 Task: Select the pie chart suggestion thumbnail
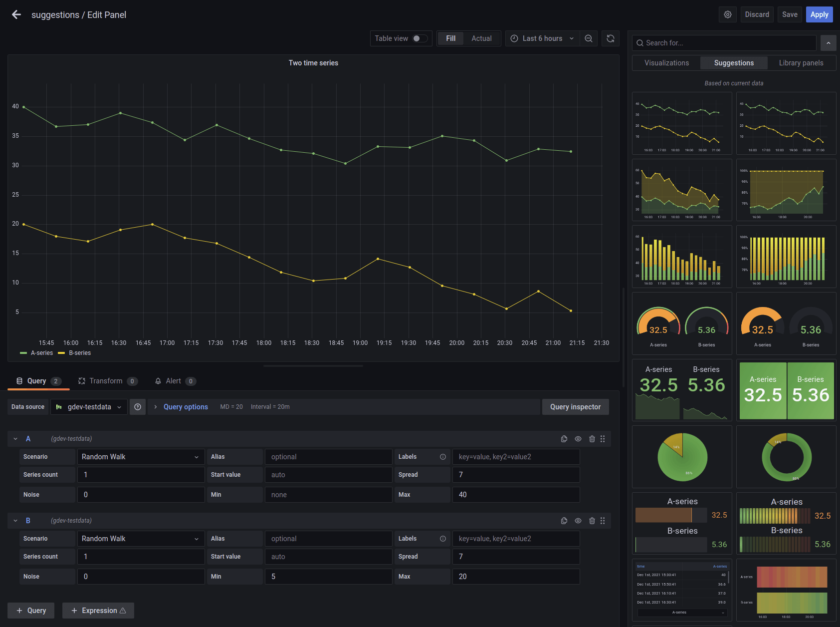pyautogui.click(x=682, y=457)
